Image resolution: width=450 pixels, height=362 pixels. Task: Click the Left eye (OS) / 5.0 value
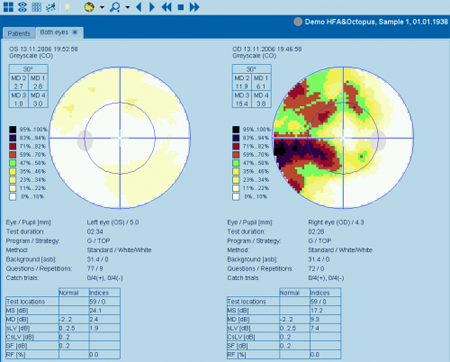tap(113, 222)
